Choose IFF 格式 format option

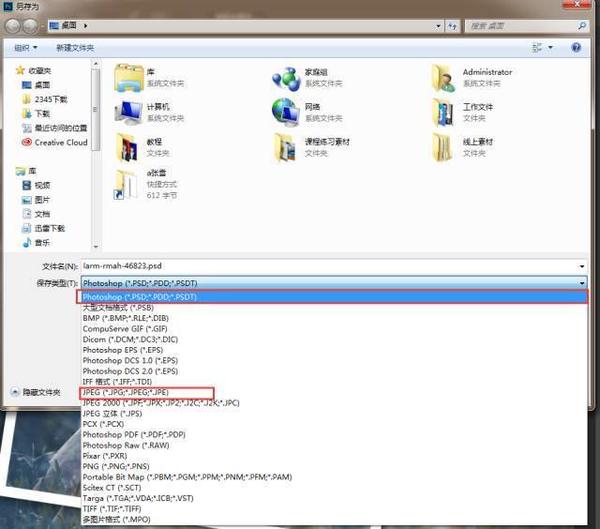[334, 382]
